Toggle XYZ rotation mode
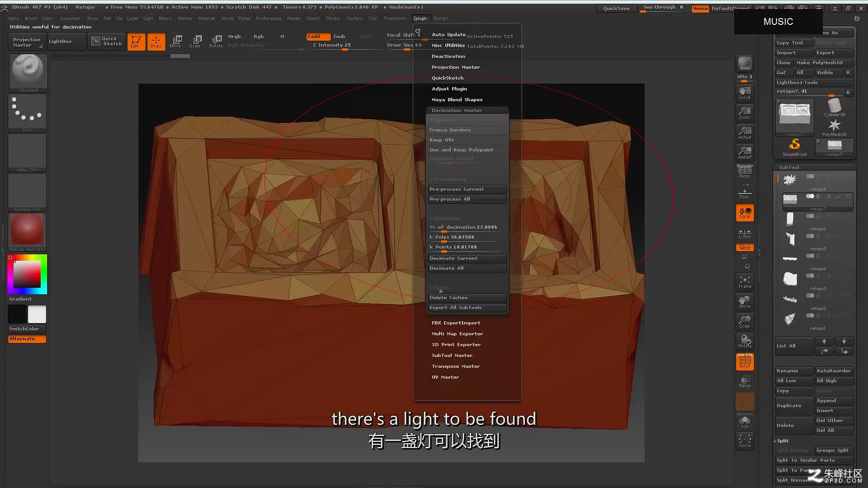Screen dimensions: 868x488 tap(745, 248)
